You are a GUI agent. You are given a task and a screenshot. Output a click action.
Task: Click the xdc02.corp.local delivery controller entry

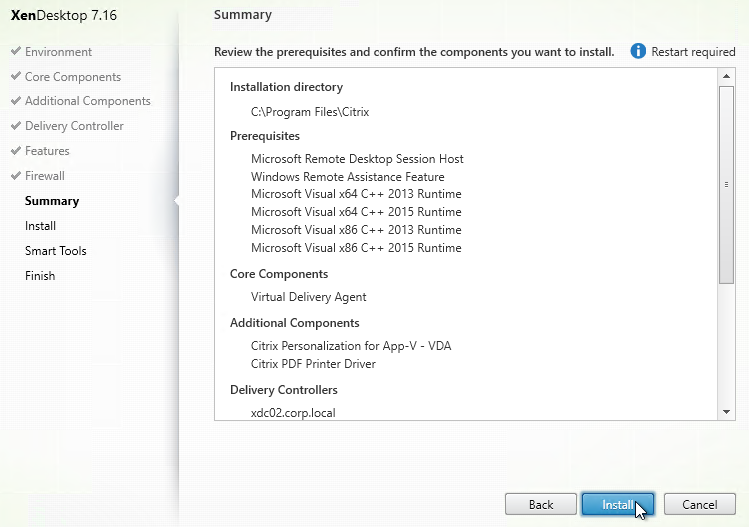[293, 412]
